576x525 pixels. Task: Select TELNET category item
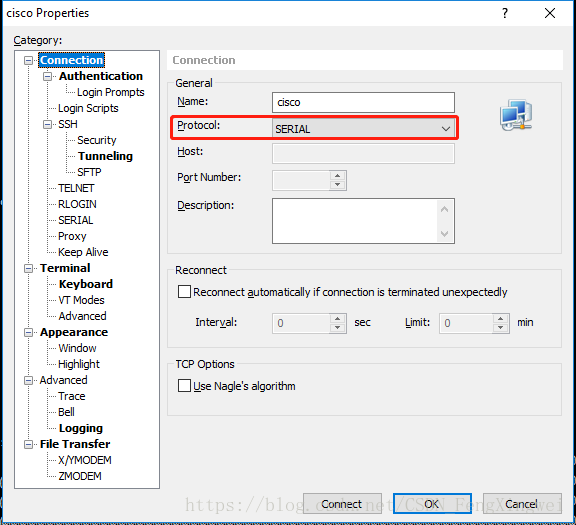(x=76, y=188)
